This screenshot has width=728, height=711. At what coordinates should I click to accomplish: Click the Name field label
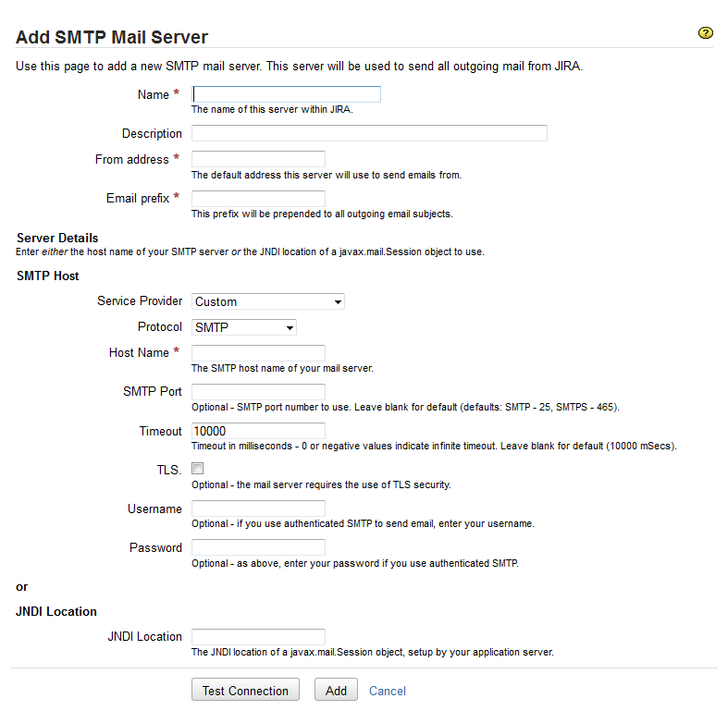(x=153, y=94)
